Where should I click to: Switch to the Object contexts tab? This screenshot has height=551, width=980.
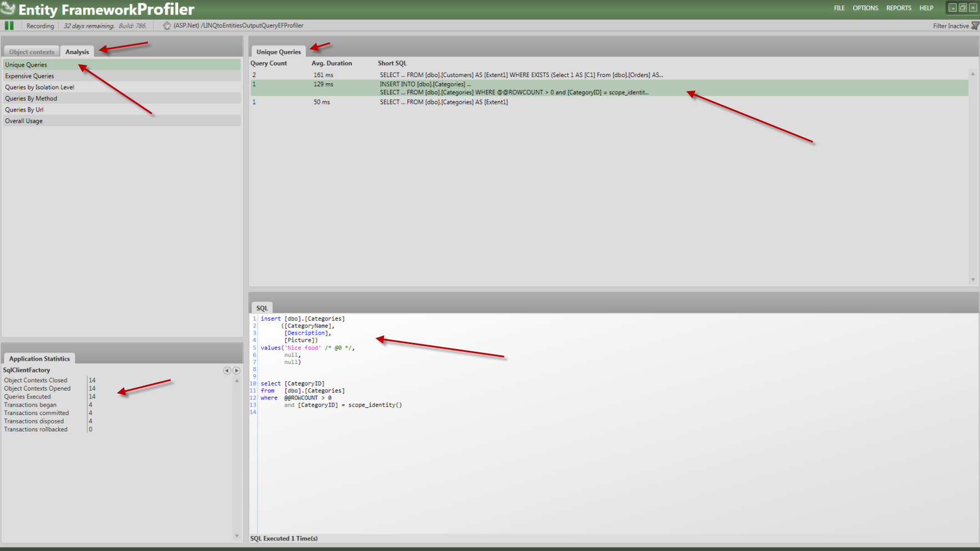pyautogui.click(x=32, y=52)
